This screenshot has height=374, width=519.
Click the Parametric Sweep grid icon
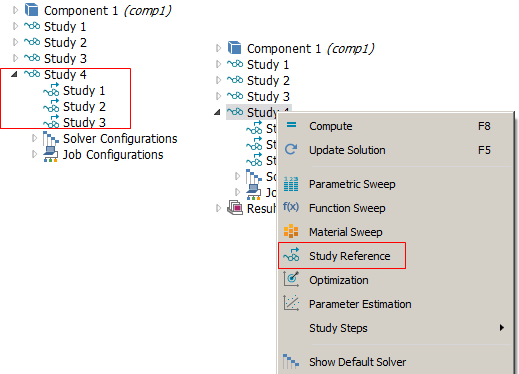(x=291, y=184)
